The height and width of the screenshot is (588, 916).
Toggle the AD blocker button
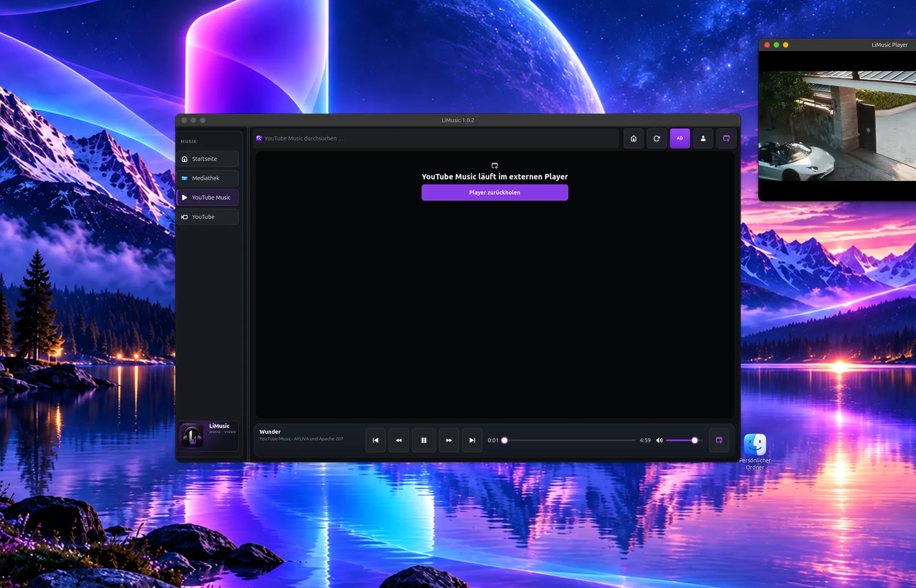(x=680, y=139)
